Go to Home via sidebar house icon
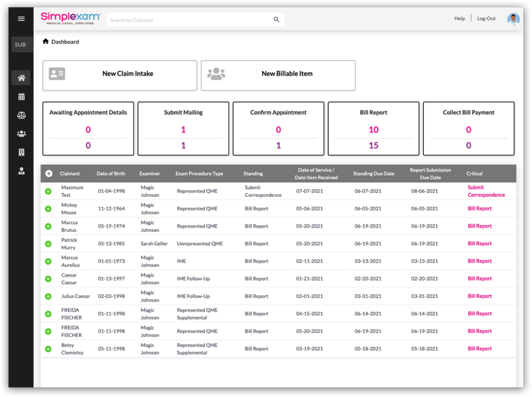Image resolution: width=532 pixels, height=397 pixels. pos(21,78)
